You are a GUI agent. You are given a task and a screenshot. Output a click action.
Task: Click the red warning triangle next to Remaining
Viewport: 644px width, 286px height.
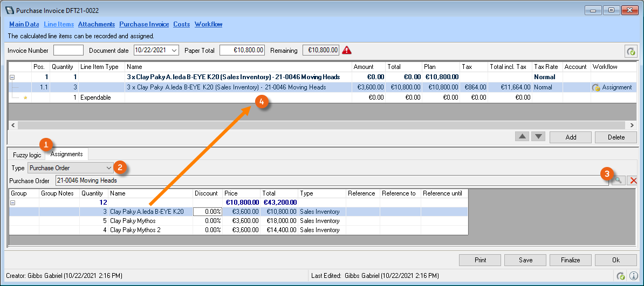click(x=346, y=50)
